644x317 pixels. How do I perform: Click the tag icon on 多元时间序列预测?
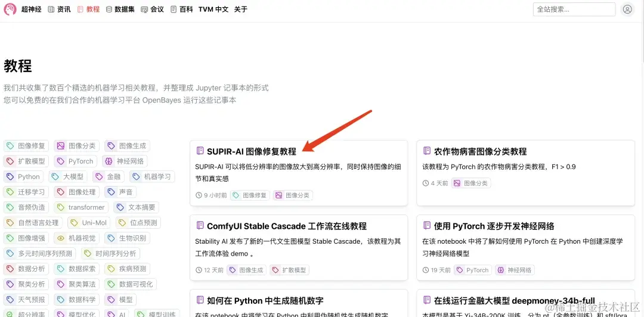[x=10, y=253]
